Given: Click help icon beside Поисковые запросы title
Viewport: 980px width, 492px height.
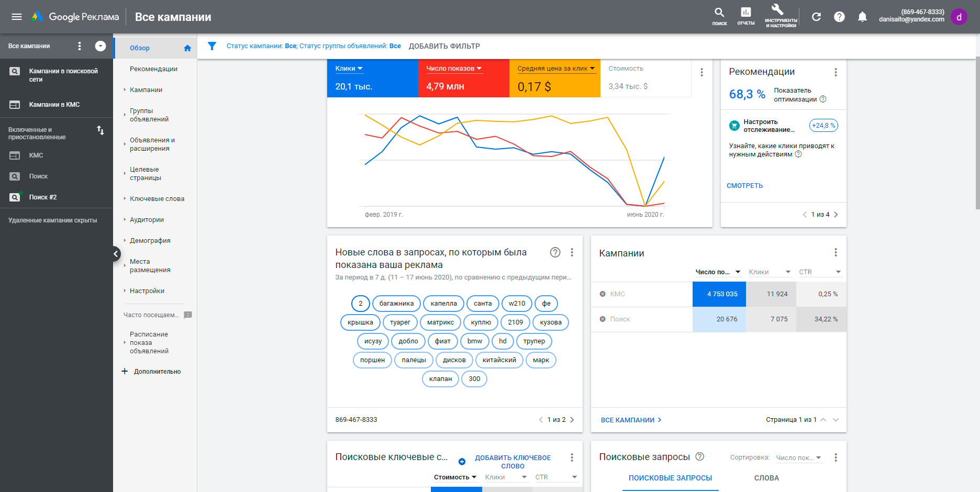Looking at the screenshot, I should (x=699, y=456).
